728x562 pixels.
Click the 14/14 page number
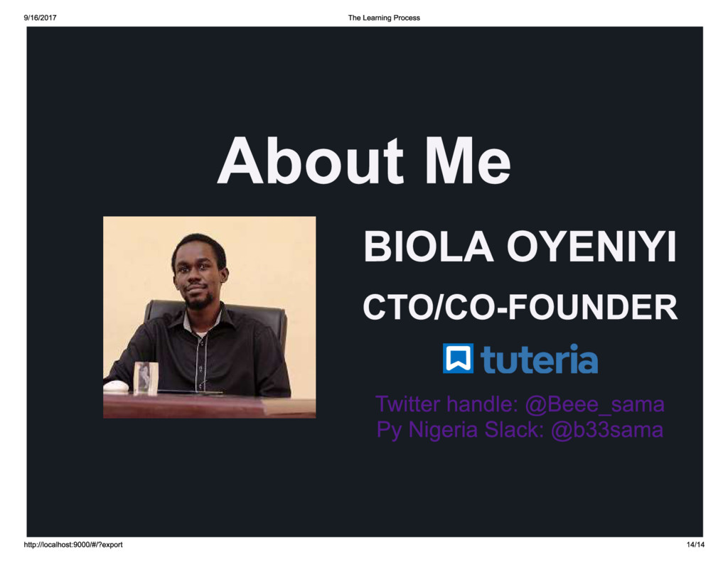(x=695, y=544)
